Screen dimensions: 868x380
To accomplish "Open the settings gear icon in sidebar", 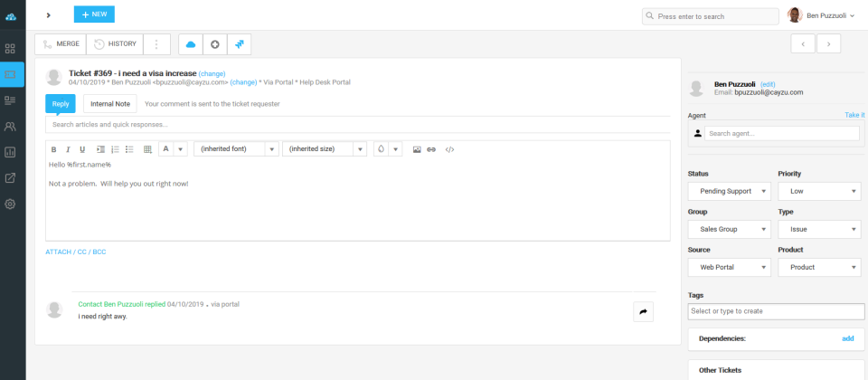I will [x=10, y=204].
